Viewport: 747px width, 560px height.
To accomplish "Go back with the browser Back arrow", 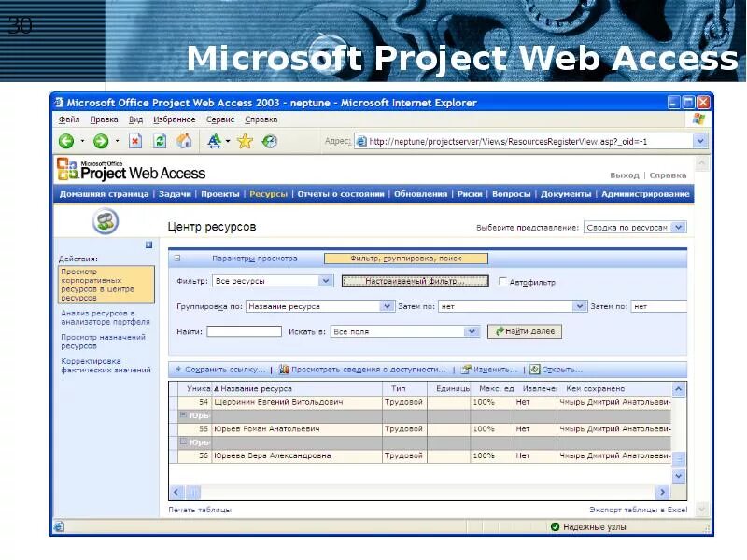I will 66,141.
